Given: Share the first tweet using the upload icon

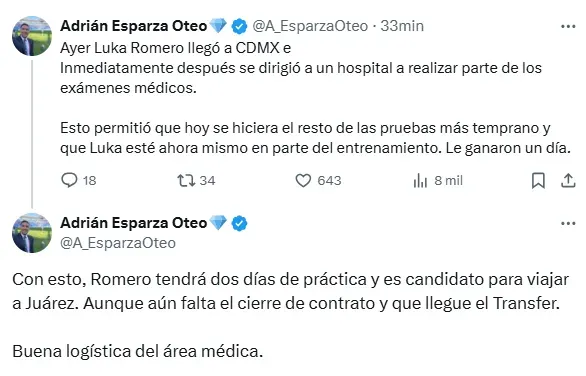Looking at the screenshot, I should tap(568, 181).
